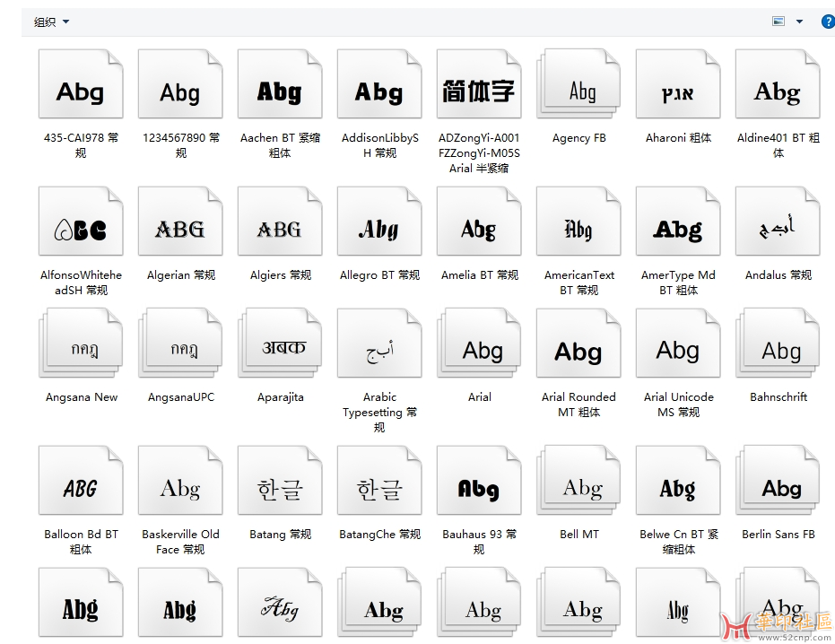Select the Algerian 常规 font icon
835x644 pixels.
point(180,221)
